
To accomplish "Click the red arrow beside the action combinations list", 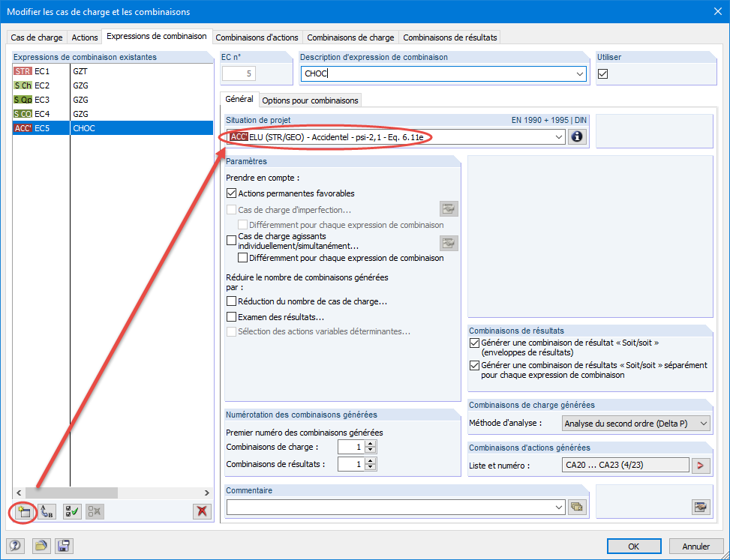I will tap(701, 466).
